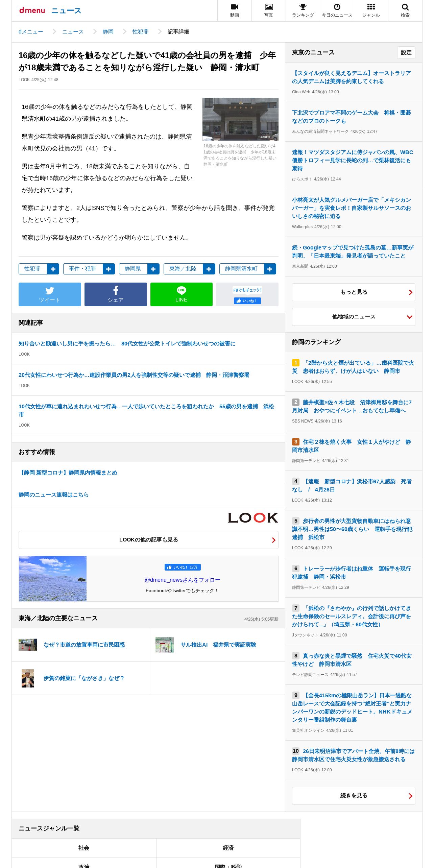Open サル検出AI 福井県で実証実験 headline
Screen dimensions: 434x868
pos(218,645)
